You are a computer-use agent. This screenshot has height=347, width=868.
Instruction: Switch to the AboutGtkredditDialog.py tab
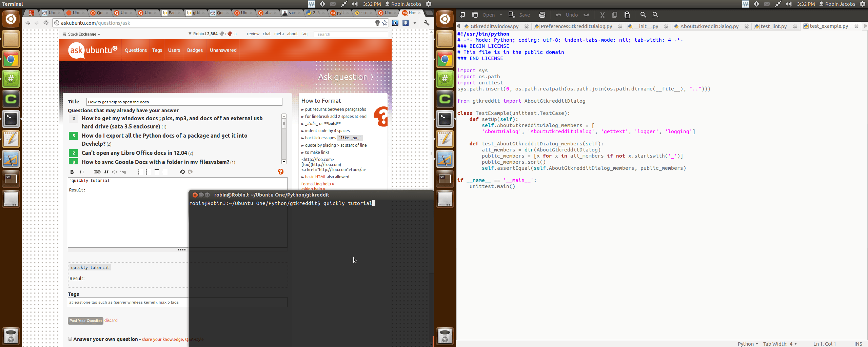click(709, 26)
